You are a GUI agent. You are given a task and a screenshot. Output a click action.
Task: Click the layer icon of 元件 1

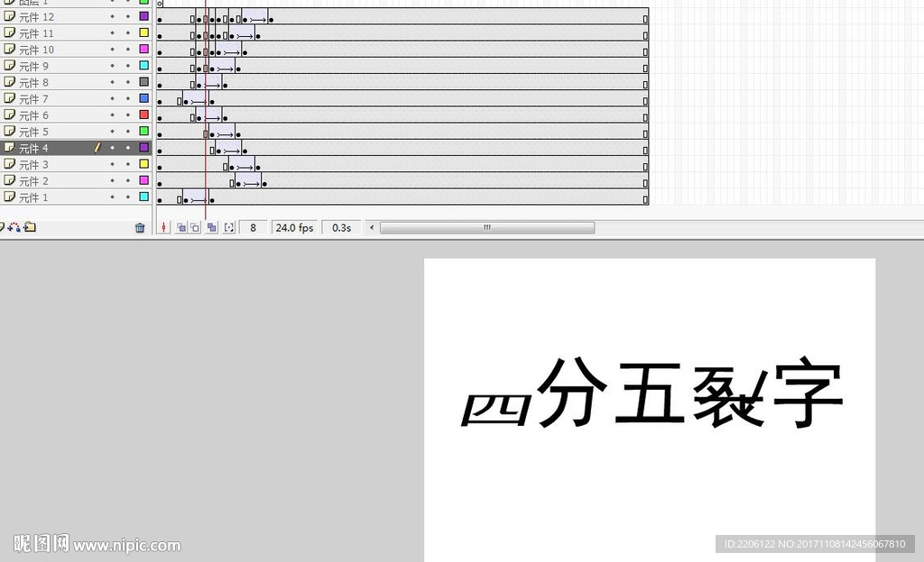(9, 198)
